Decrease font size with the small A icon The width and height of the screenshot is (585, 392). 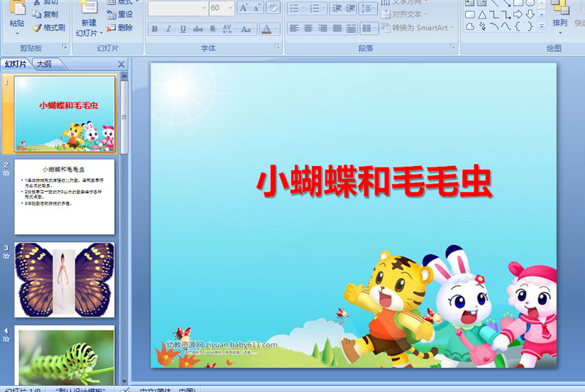pos(257,8)
